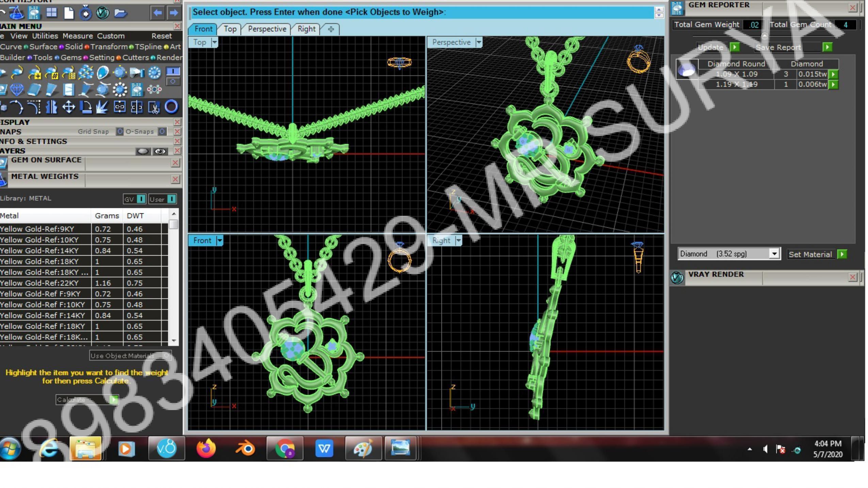Go back with the left arrow button

coord(157,13)
